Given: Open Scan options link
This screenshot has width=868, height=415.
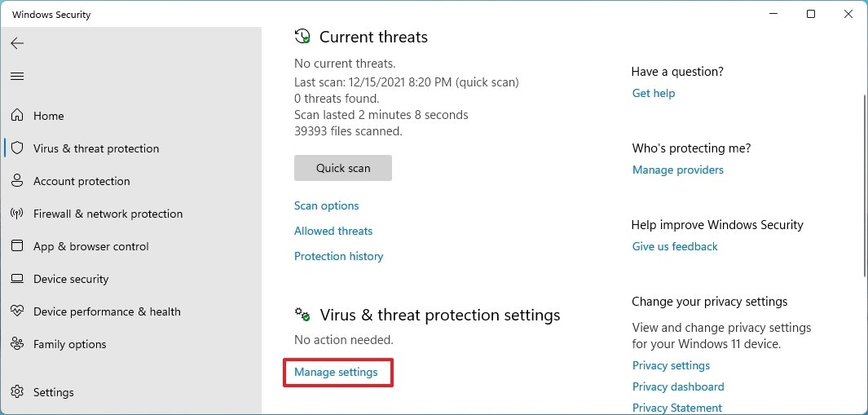Looking at the screenshot, I should [327, 205].
